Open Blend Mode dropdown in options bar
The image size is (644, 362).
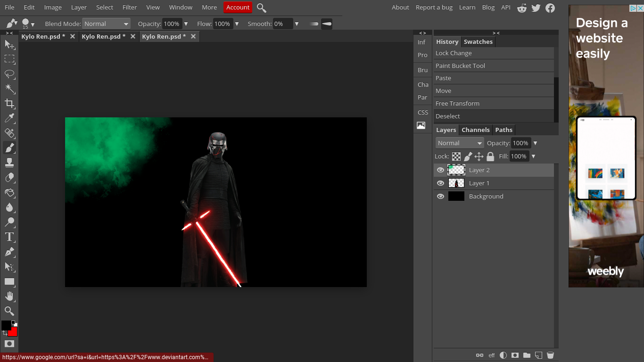pos(106,24)
